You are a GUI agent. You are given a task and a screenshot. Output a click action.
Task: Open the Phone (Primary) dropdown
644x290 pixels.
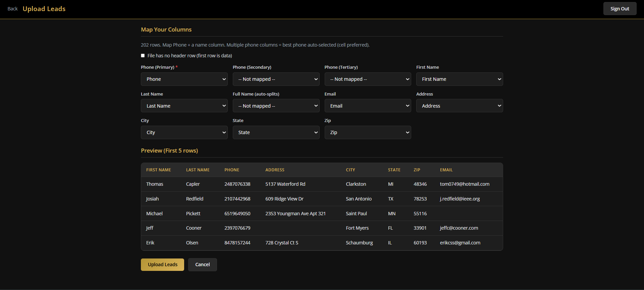click(x=184, y=79)
